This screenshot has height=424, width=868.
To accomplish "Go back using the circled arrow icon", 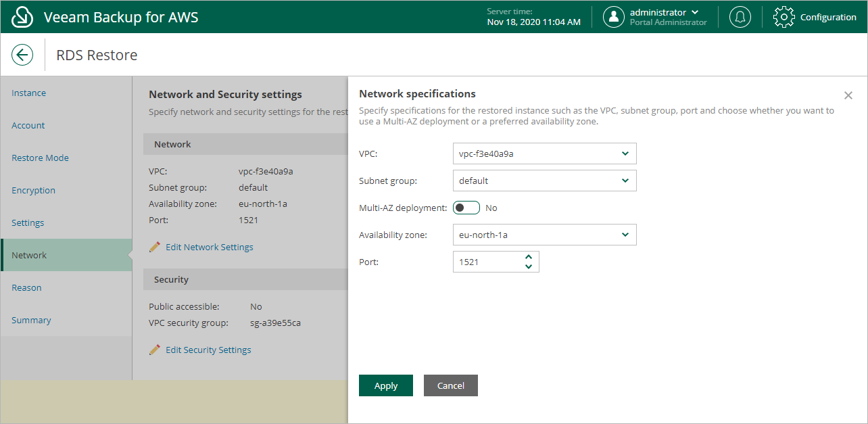I will click(22, 55).
